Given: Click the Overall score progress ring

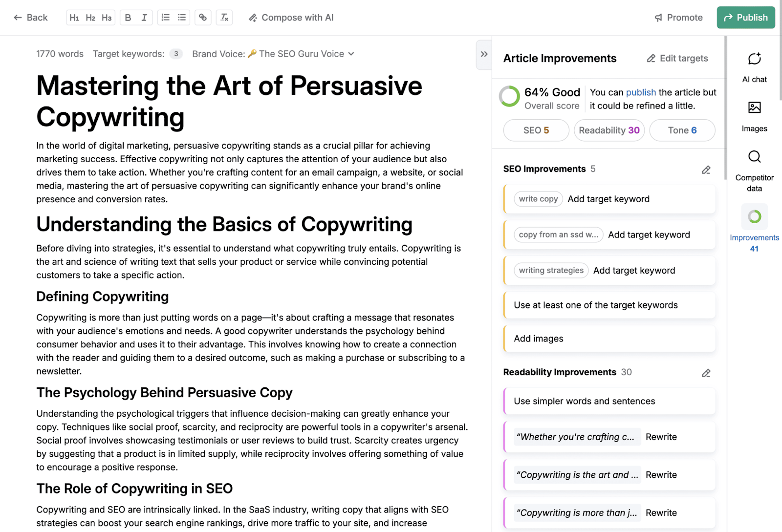Looking at the screenshot, I should (509, 96).
